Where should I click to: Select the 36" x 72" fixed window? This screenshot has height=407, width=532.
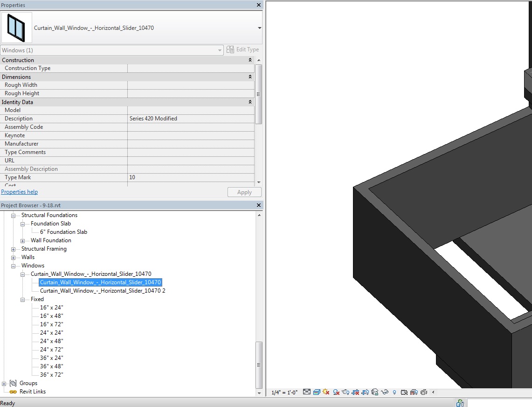[x=52, y=375]
